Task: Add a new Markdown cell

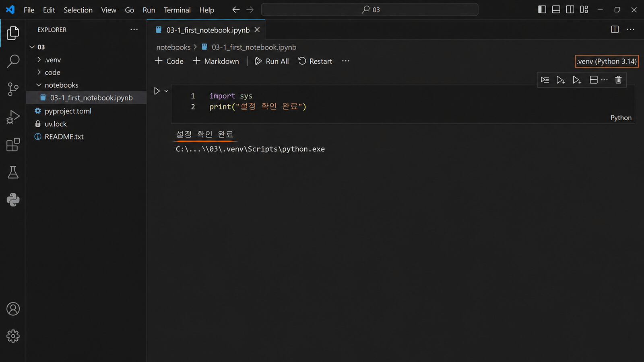Action: (x=216, y=61)
